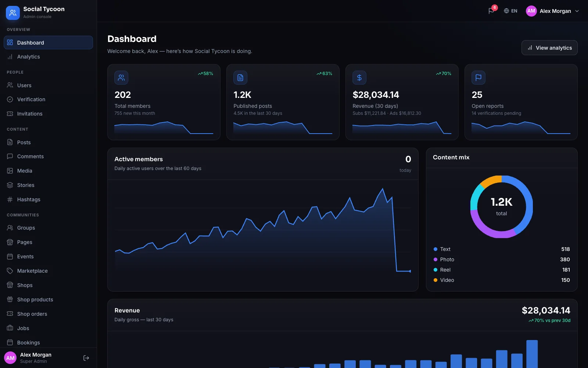
Task: Open Analytics from the sidebar
Action: pos(48,57)
